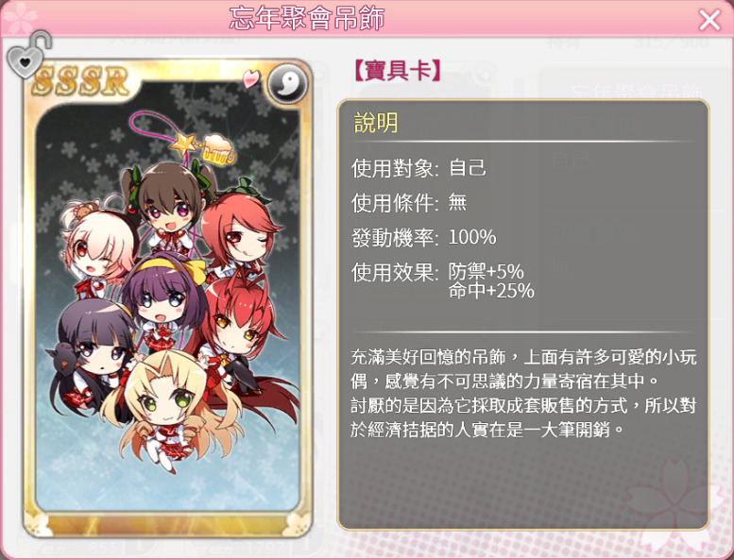This screenshot has height=560, width=734.
Task: Click the 使用對象 自己 row
Action: 419,168
